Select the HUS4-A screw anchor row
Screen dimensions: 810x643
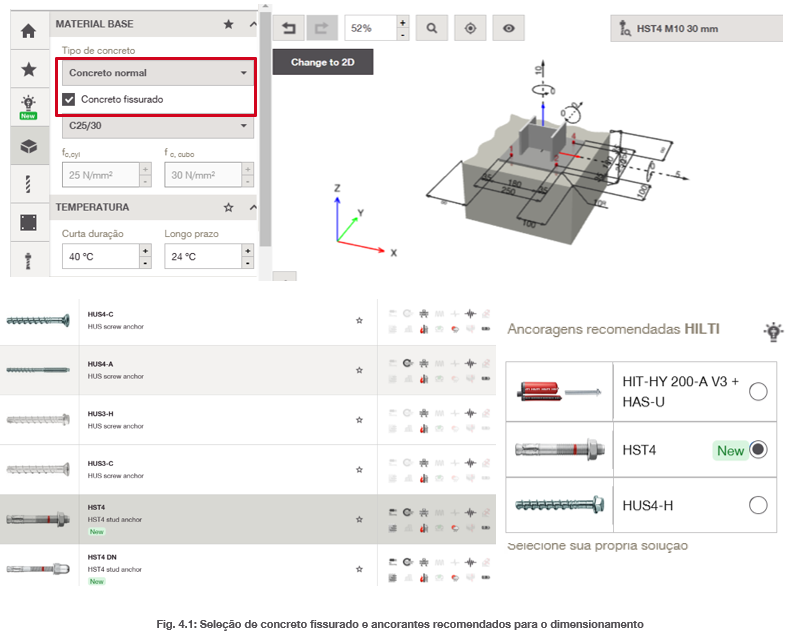pyautogui.click(x=248, y=370)
